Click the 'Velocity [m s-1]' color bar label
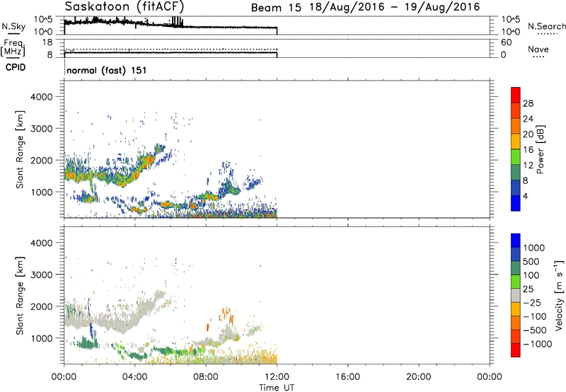The image size is (566, 392). click(559, 295)
